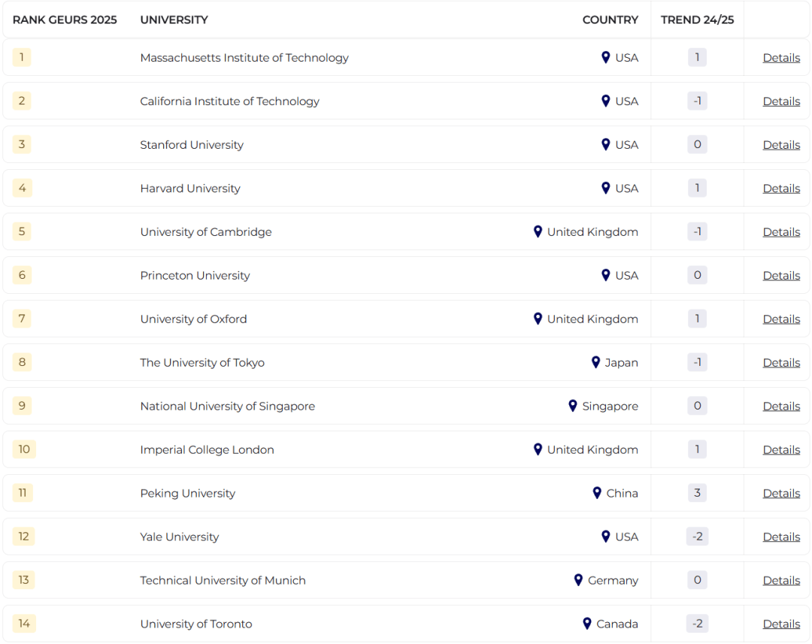Click location pin in Stanford University row

tap(605, 144)
